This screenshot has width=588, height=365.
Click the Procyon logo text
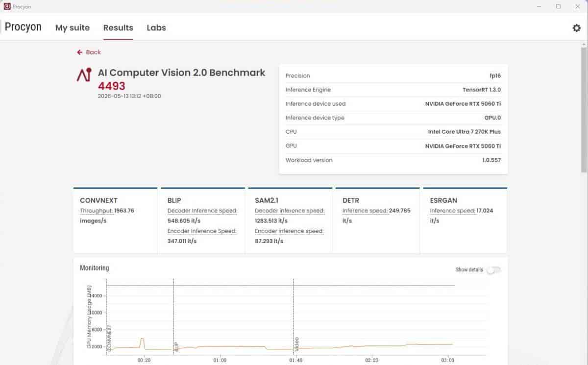click(x=23, y=27)
